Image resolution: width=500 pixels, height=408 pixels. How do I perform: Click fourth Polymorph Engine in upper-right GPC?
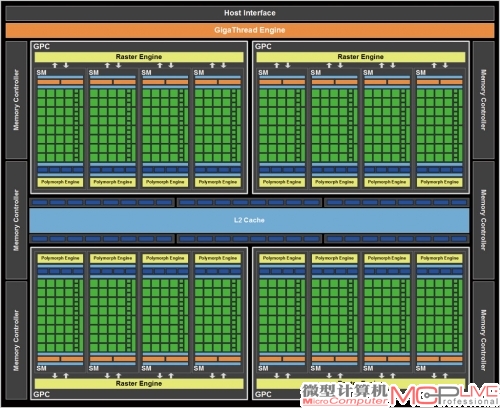click(440, 182)
